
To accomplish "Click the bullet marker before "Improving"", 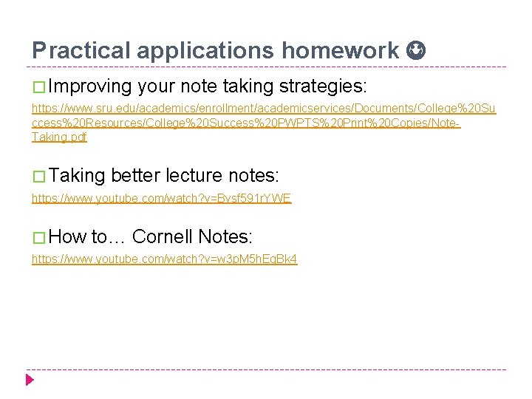I will click(39, 87).
